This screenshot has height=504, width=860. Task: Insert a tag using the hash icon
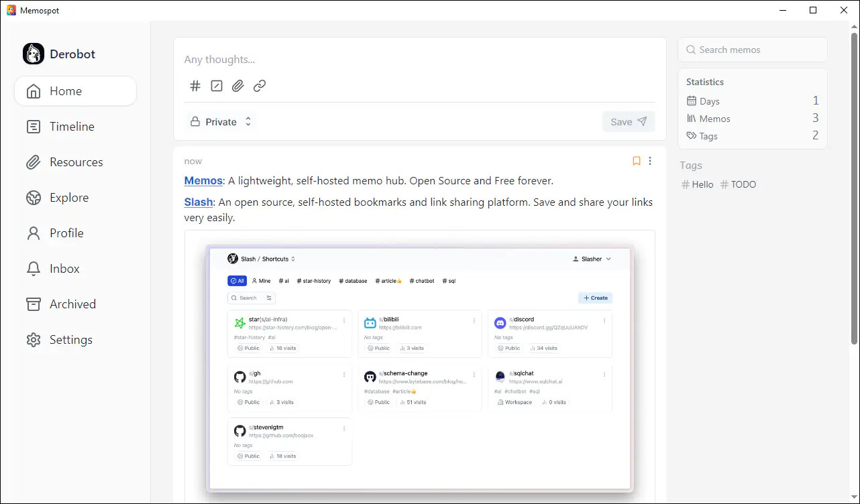[x=195, y=86]
